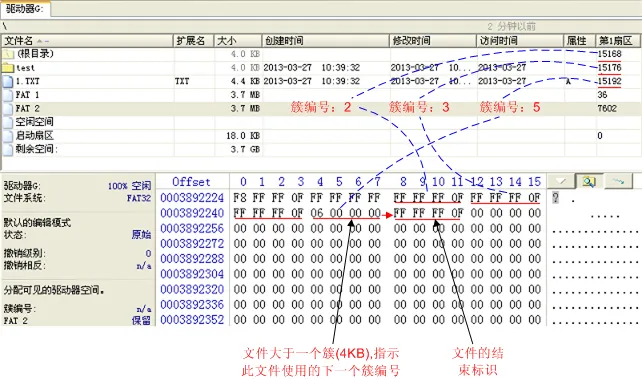Click offset 0003892256
Viewport: 642px width, 379px height.
point(192,228)
